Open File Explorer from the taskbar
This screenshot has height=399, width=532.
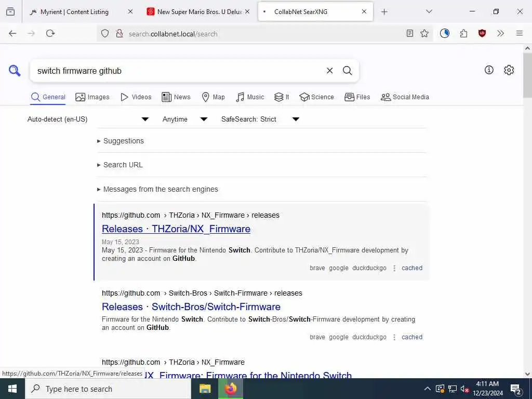coord(205,389)
